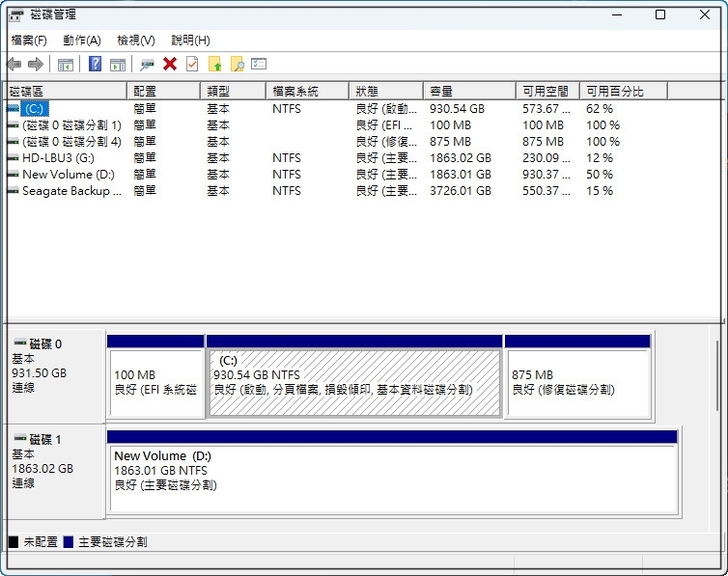Image resolution: width=728 pixels, height=576 pixels.
Task: Click the Properties checkmark sheet icon
Action: coord(192,64)
